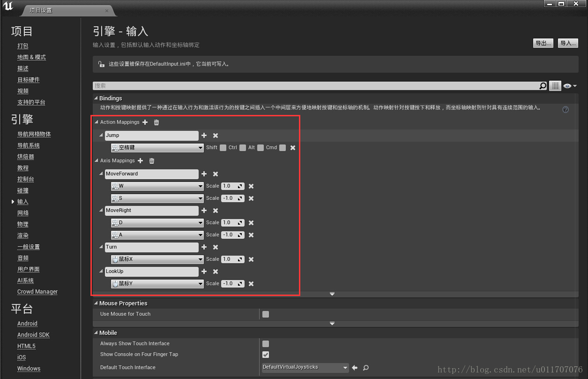Screen dimensions: 588x379
Task: Collapse the Mouse Properties section
Action: pos(96,303)
